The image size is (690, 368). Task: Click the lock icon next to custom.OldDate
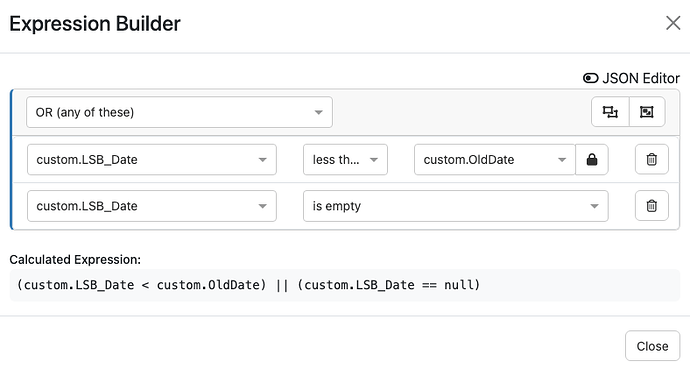click(x=592, y=159)
